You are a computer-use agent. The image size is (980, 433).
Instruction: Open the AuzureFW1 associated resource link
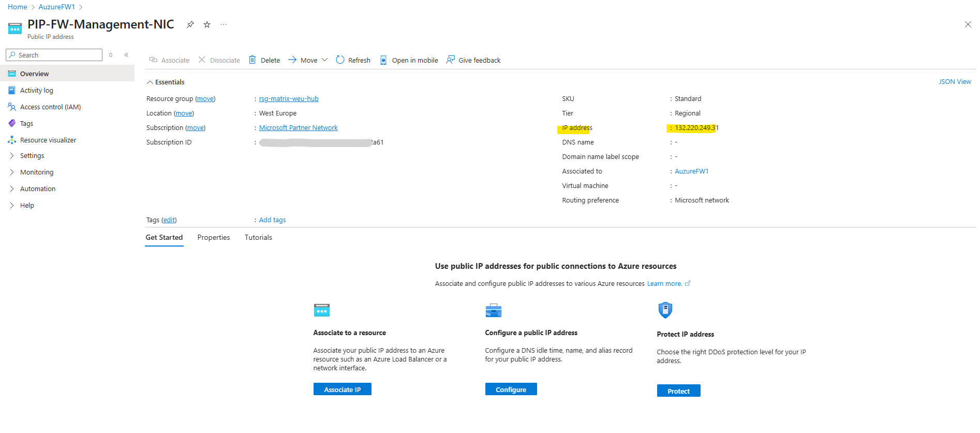(x=691, y=171)
